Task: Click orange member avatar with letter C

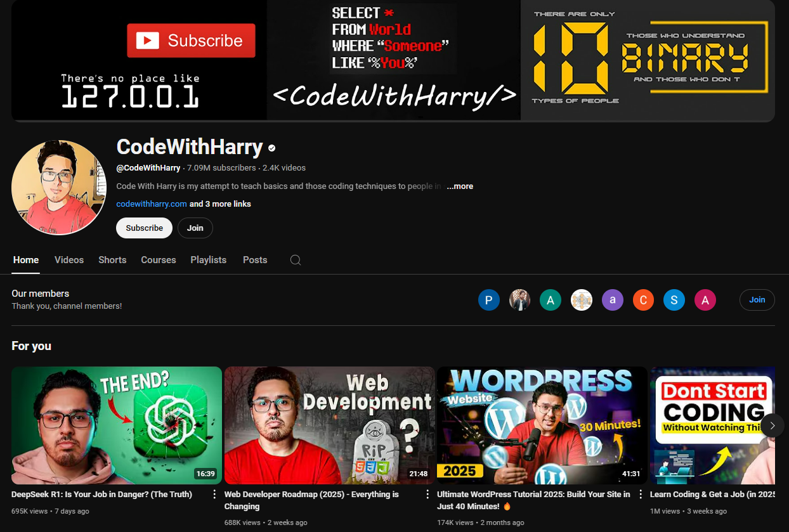Action: 643,300
